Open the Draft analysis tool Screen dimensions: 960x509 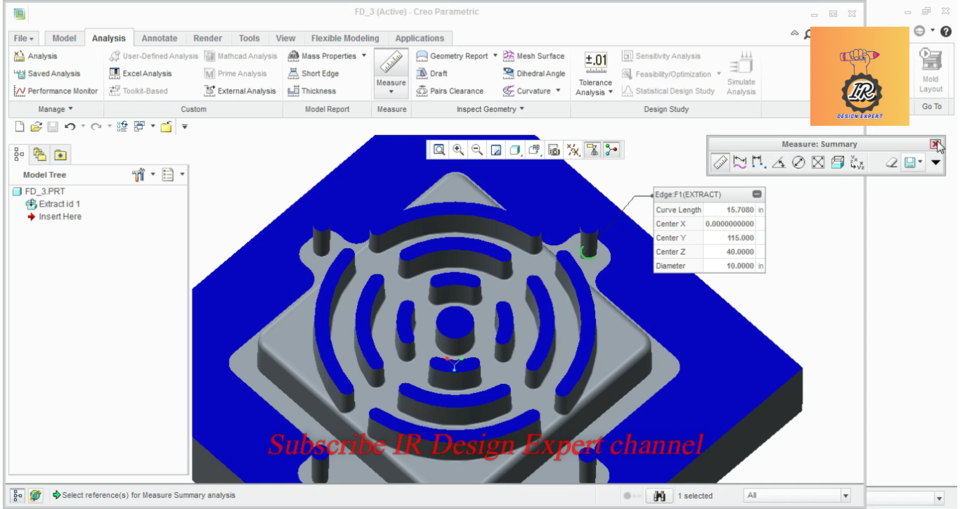tap(432, 74)
